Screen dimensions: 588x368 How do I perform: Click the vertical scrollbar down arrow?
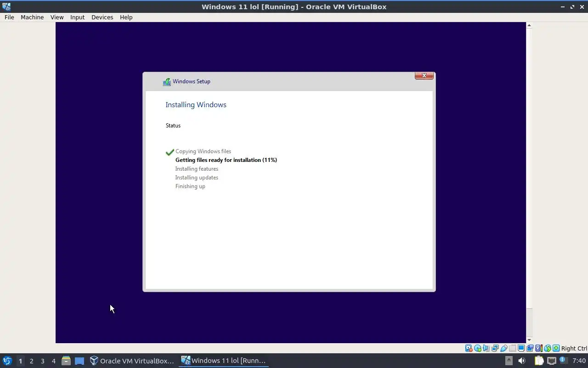tap(529, 340)
